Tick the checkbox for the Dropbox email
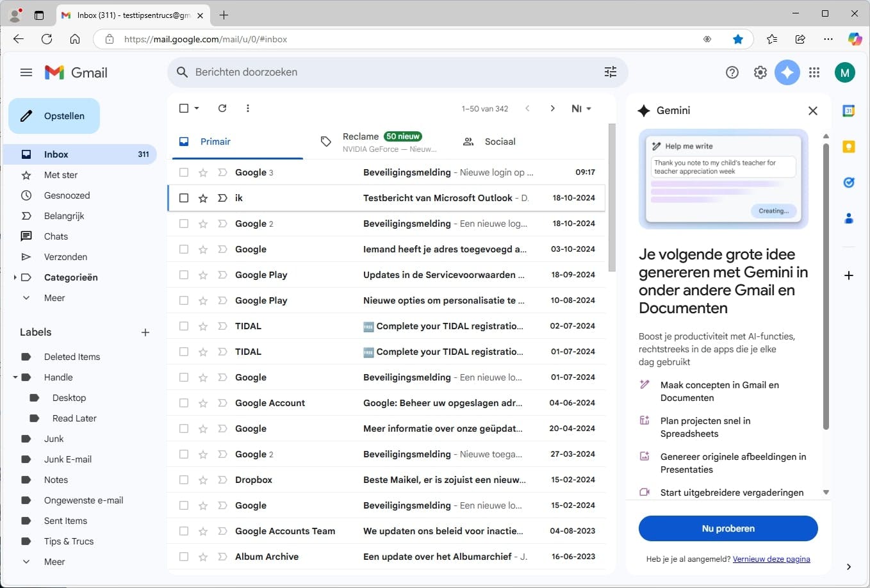 pos(184,480)
